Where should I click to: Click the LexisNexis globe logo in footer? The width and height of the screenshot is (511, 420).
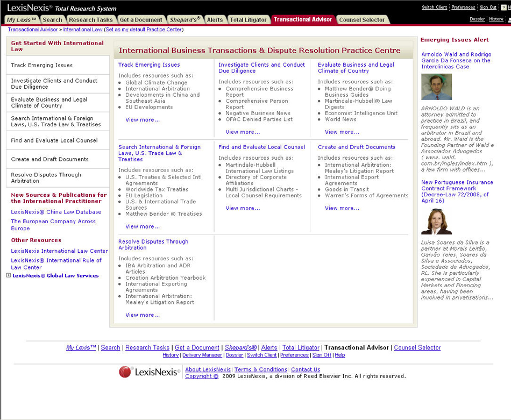tap(125, 372)
